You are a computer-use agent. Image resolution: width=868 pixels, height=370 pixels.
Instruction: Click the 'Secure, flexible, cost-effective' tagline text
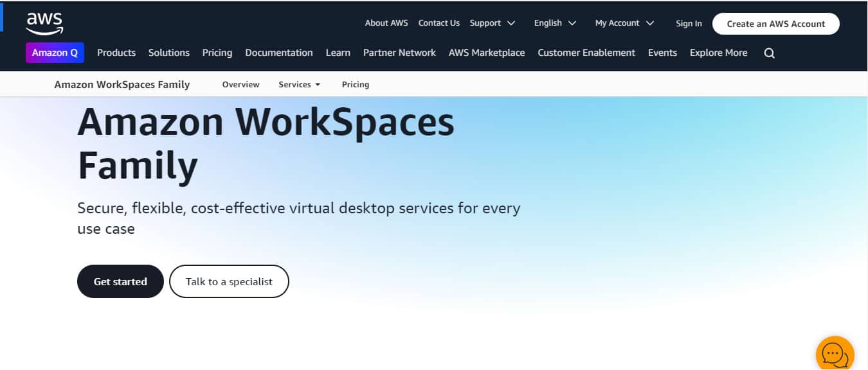[x=298, y=218]
